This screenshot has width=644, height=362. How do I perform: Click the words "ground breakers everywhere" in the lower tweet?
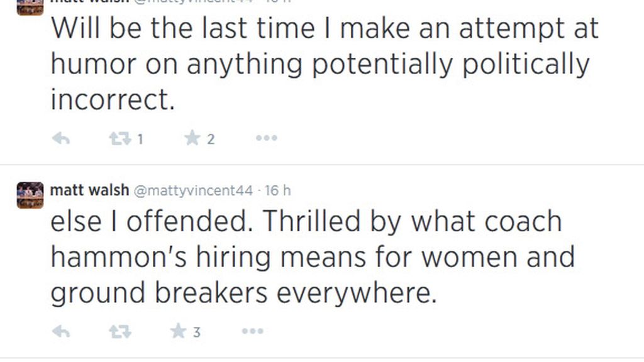pos(243,293)
